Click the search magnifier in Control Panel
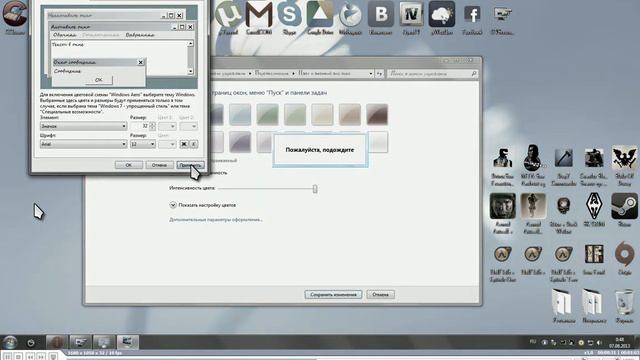 (474, 73)
